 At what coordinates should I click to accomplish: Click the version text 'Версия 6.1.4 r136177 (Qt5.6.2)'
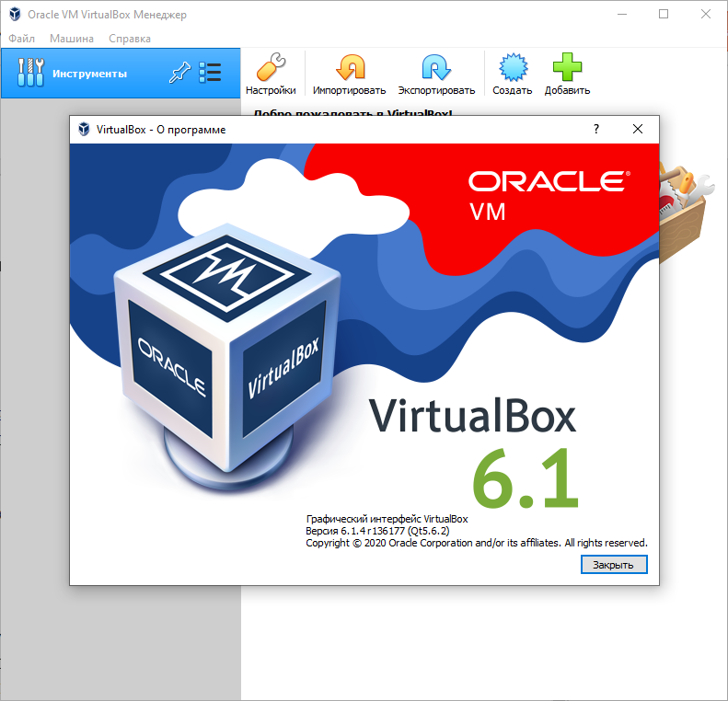click(x=377, y=531)
